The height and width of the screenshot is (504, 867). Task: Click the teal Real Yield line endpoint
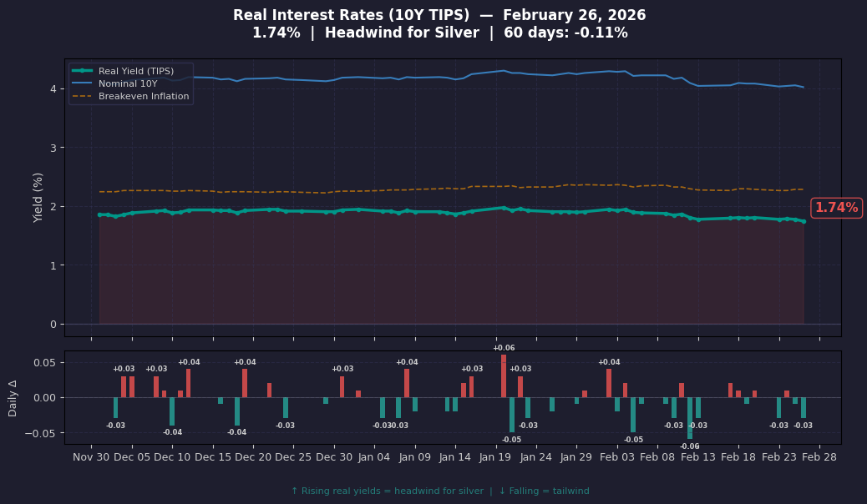tap(804, 221)
